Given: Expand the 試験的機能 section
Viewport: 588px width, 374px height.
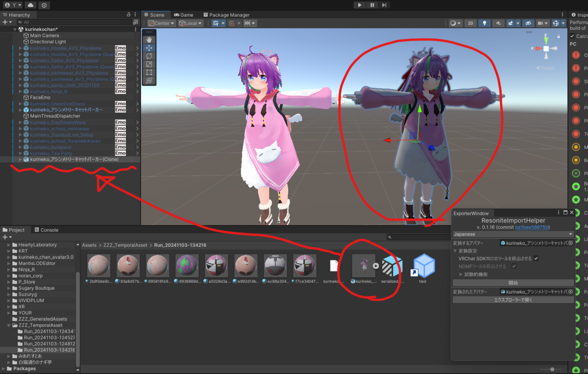Looking at the screenshot, I should tap(461, 273).
